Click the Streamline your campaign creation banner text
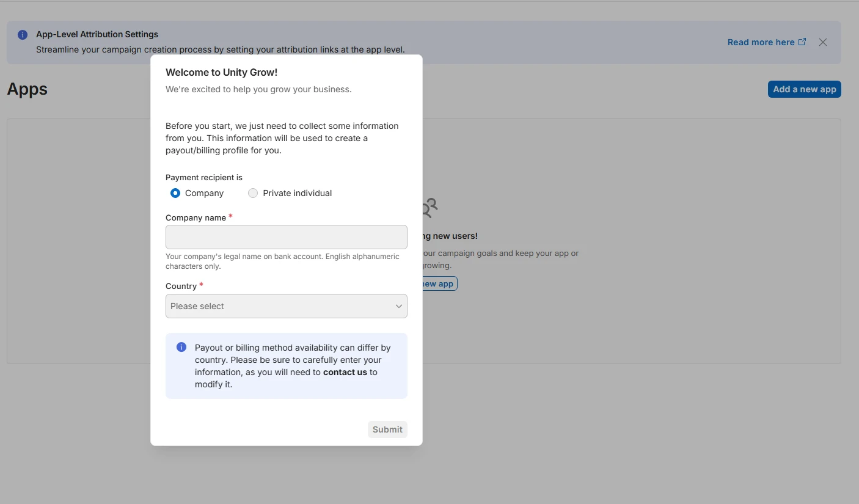The image size is (859, 504). (x=221, y=49)
